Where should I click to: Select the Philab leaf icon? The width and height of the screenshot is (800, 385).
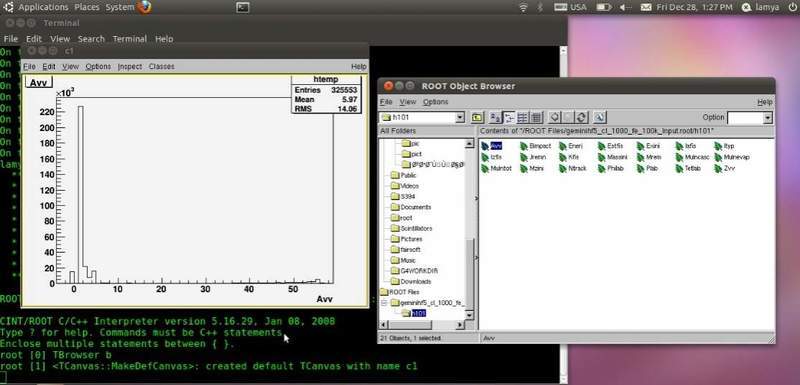[602, 169]
